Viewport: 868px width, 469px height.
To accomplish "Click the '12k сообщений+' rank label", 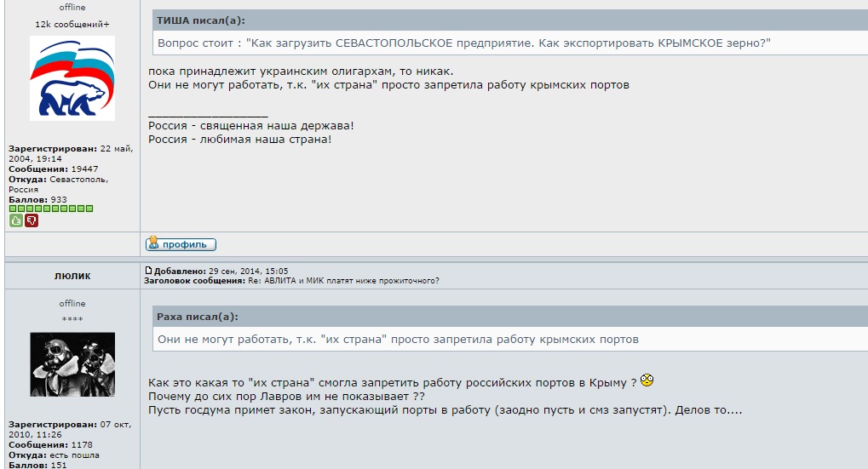I will [72, 25].
